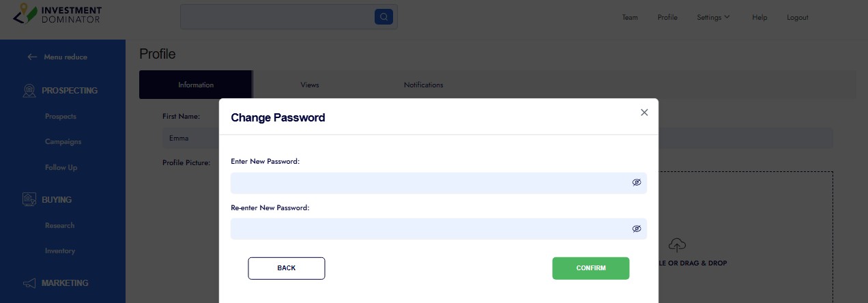
Task: Close the Change Password dialog
Action: 644,113
